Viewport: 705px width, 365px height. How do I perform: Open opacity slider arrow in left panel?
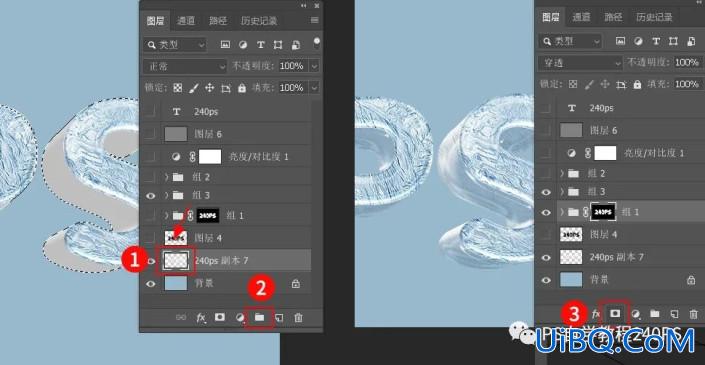tap(314, 66)
